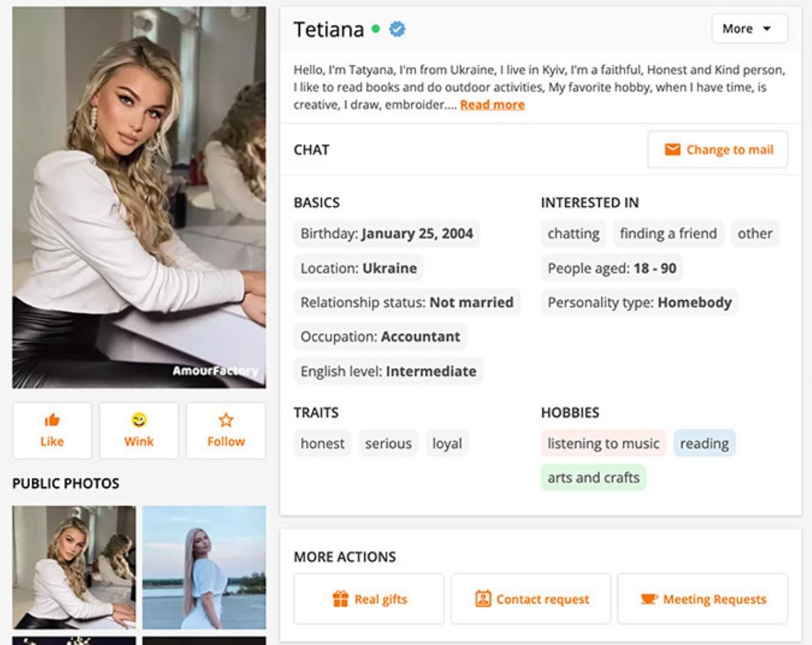This screenshot has height=645, width=812.
Task: Open Real gifts via the gift icon
Action: tap(341, 597)
